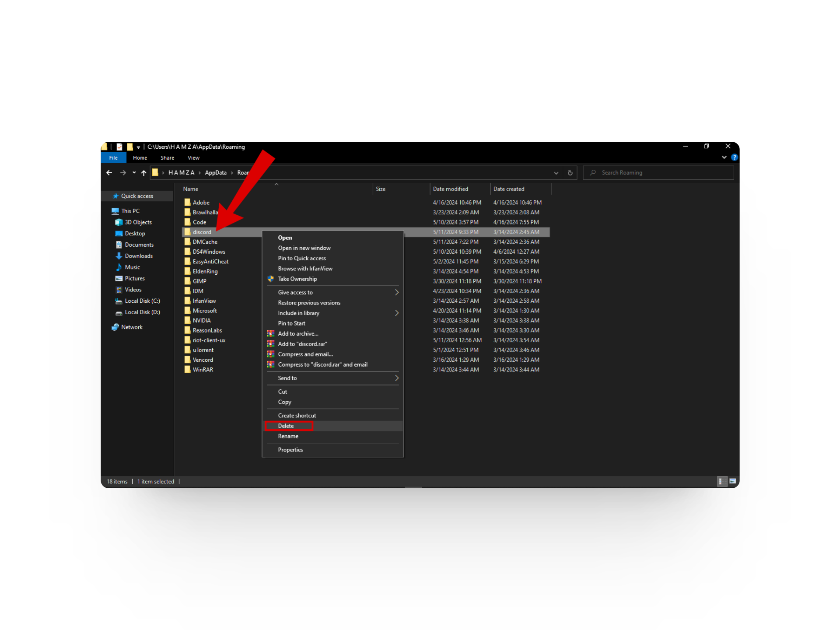Expand the ribbon with chevron arrow
840x630 pixels.
[x=724, y=157]
